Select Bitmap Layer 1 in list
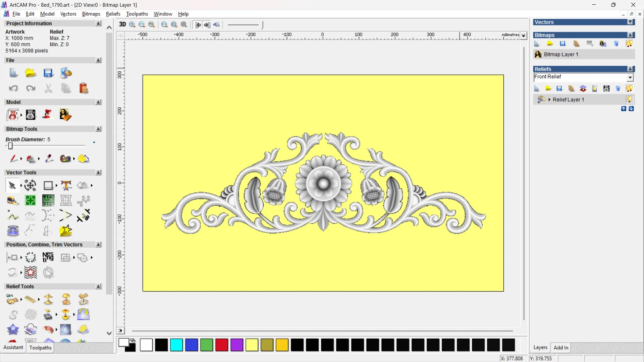This screenshot has height=362, width=644. coord(561,54)
